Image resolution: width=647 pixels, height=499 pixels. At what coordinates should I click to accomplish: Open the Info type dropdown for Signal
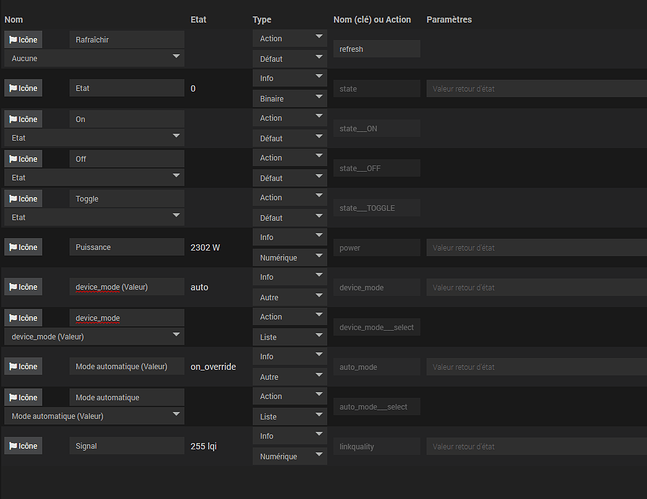pyautogui.click(x=289, y=436)
